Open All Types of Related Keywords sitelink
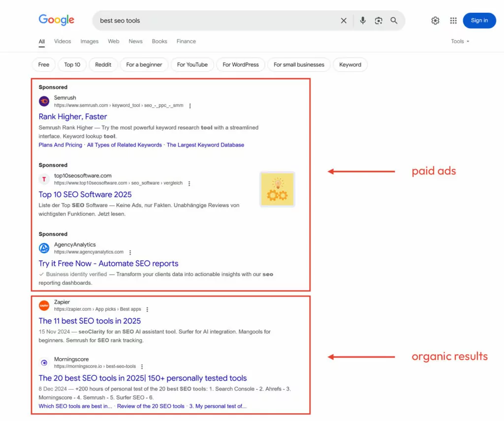504x421 pixels. tap(125, 145)
